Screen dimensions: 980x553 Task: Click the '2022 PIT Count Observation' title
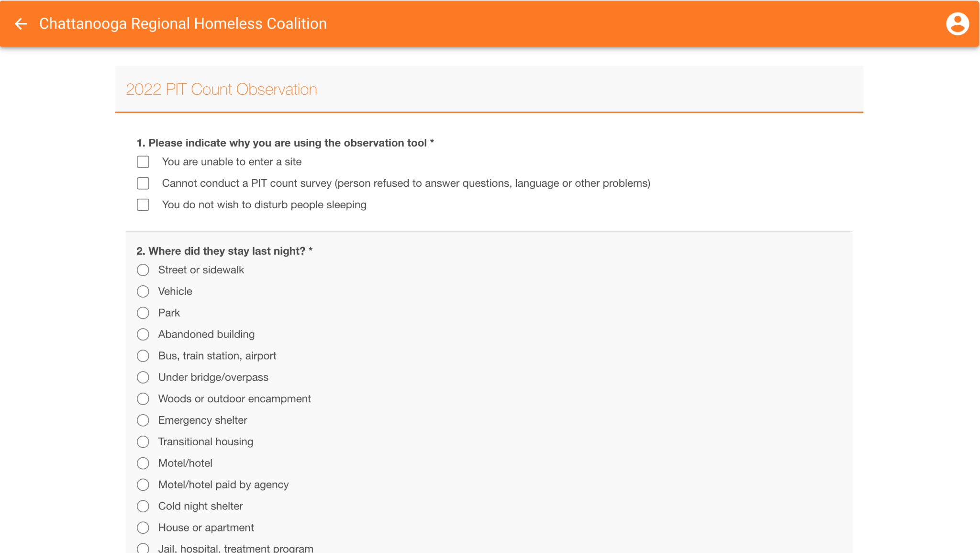pos(222,90)
